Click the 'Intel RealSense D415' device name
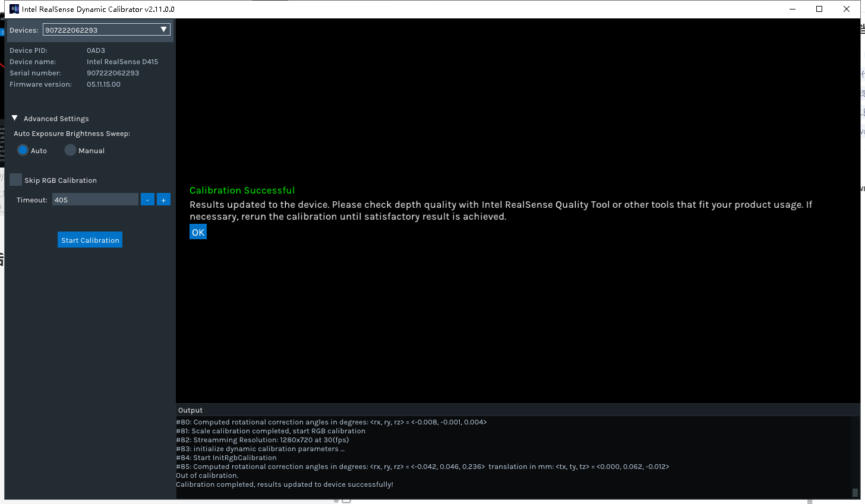The height and width of the screenshot is (504, 865). tap(122, 62)
